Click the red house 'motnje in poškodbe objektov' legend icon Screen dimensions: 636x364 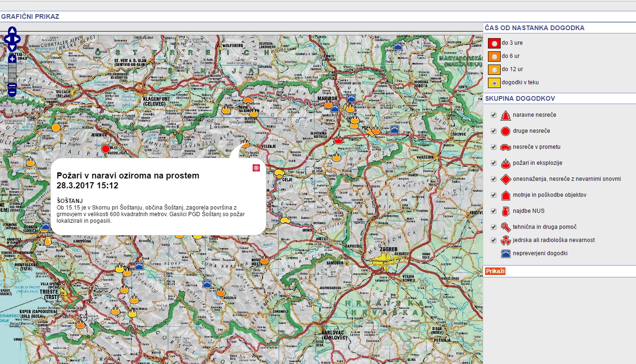click(x=506, y=195)
